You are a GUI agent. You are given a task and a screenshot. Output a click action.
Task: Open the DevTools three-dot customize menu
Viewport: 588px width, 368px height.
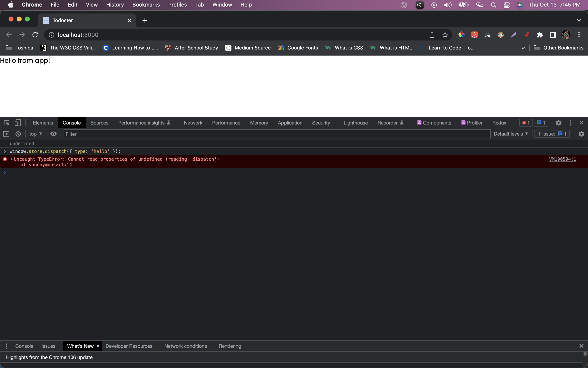pos(570,123)
